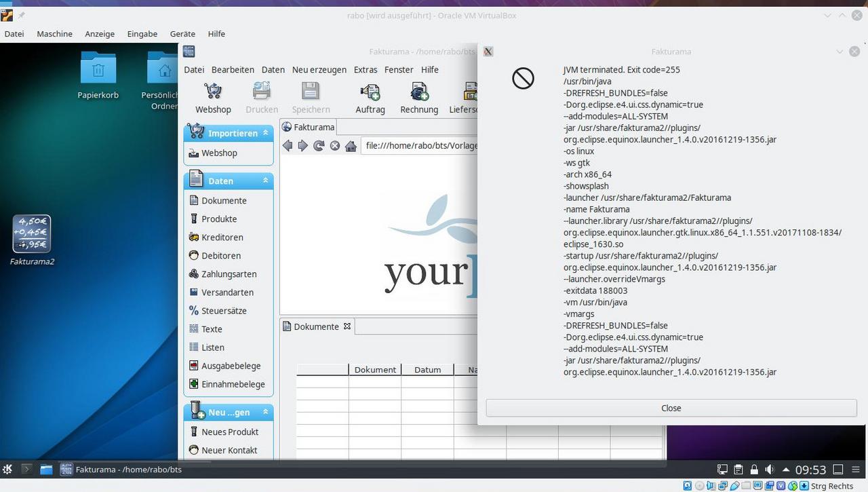Open the Extras menu
The height and width of the screenshot is (492, 868).
pos(365,69)
